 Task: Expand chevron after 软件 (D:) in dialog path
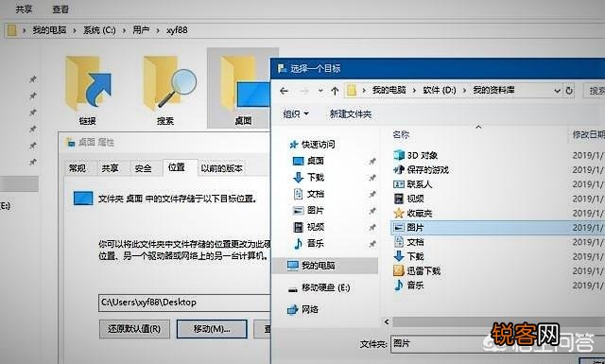pyautogui.click(x=464, y=91)
